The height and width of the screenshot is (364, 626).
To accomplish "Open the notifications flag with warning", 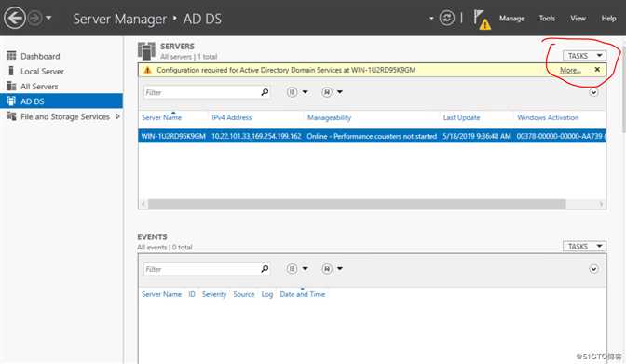I will tap(482, 20).
